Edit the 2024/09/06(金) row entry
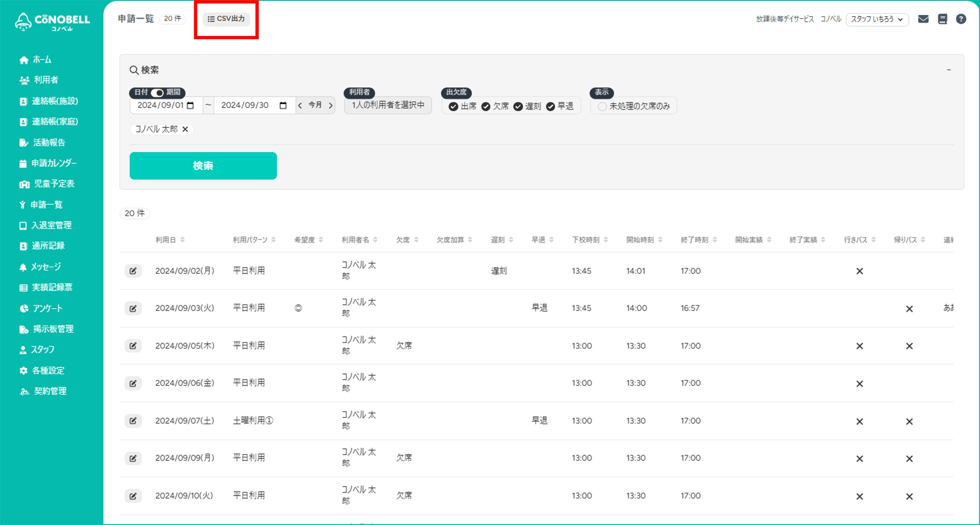Viewport: 980px width, 525px height. pyautogui.click(x=133, y=383)
